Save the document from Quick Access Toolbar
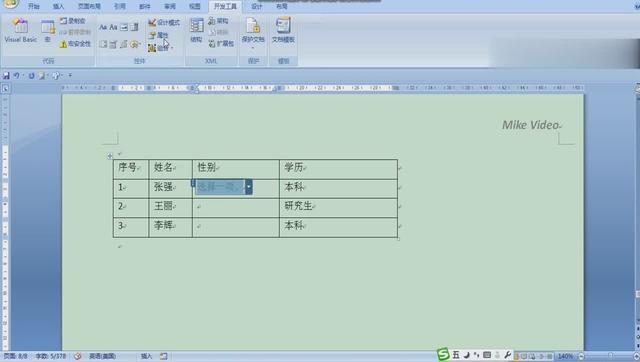 click(x=6, y=76)
